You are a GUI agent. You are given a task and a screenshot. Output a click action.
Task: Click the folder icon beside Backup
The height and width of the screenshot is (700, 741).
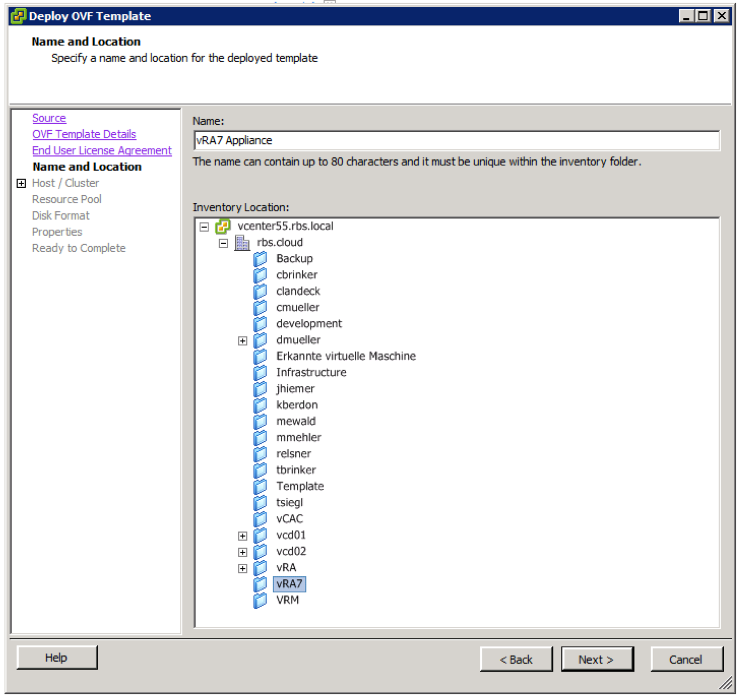tap(260, 259)
